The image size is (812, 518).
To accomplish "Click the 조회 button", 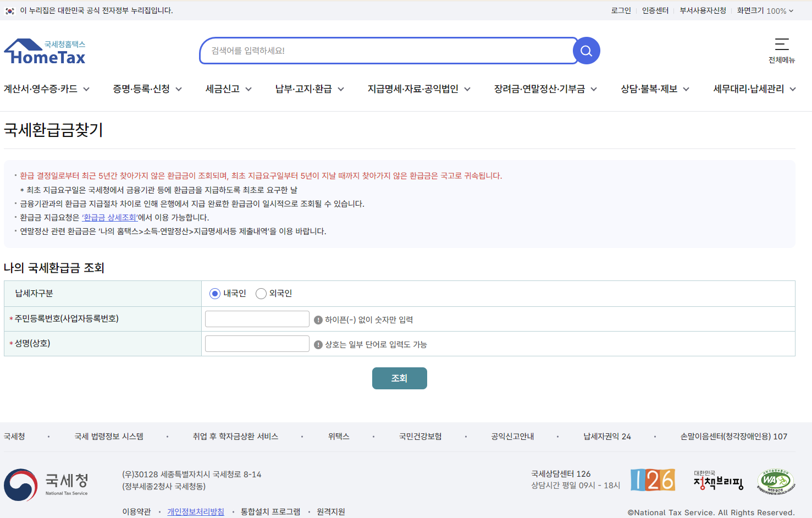I will (399, 378).
